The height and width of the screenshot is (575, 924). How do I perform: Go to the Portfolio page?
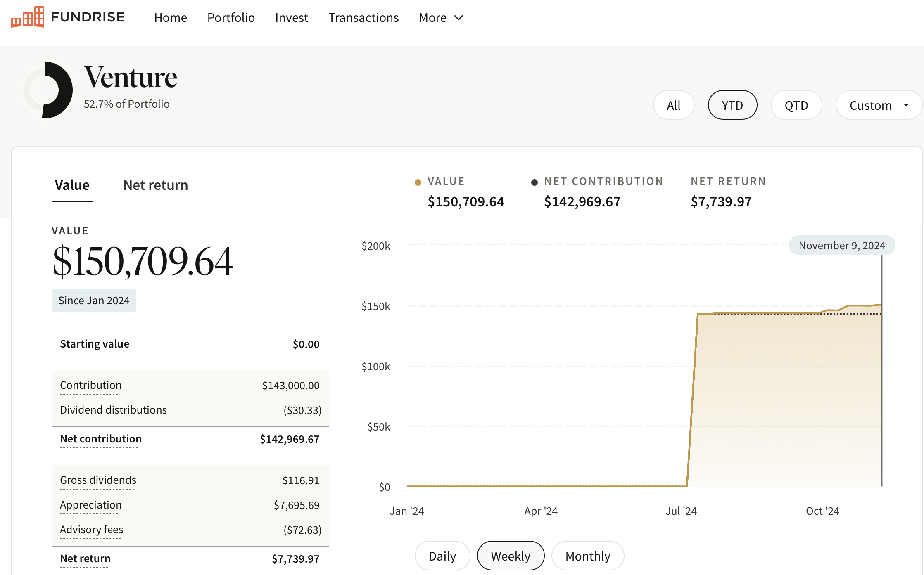(231, 18)
